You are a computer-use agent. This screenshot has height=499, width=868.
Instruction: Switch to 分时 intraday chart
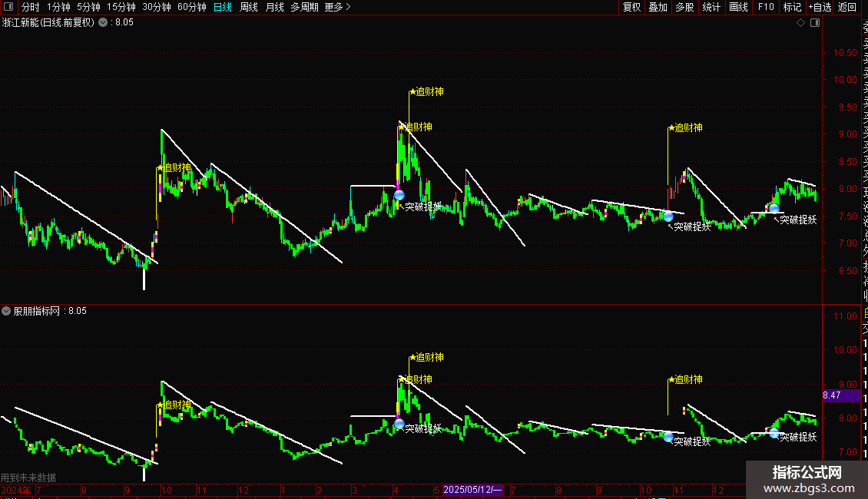point(31,7)
